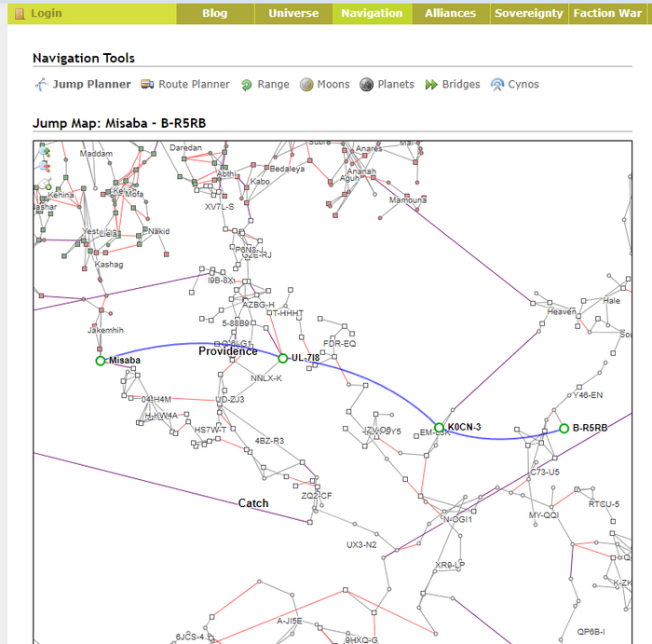The image size is (652, 644).
Task: Click the FDR-EQ system label
Action: click(340, 344)
